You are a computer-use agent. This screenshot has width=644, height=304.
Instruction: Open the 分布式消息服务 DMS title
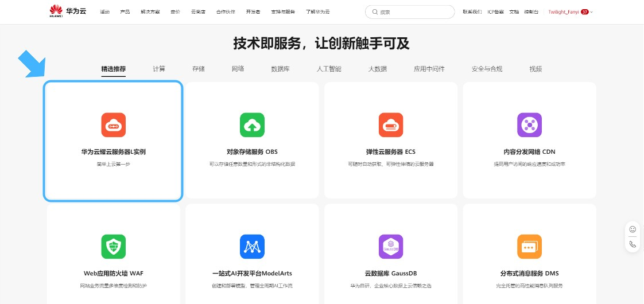[529, 273]
